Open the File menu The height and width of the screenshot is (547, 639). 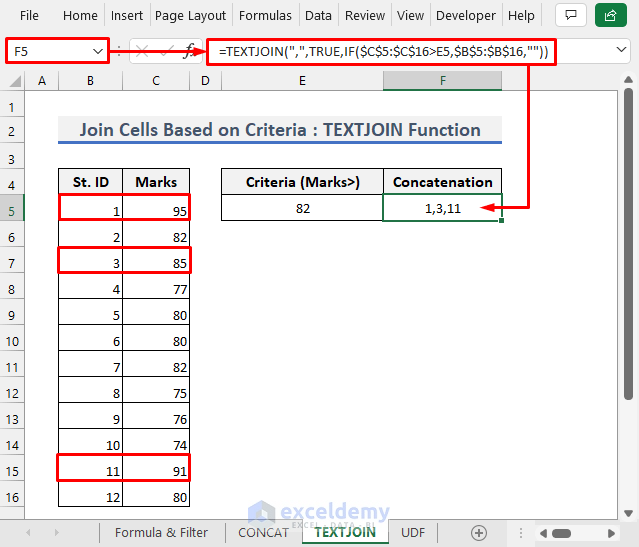pos(29,15)
